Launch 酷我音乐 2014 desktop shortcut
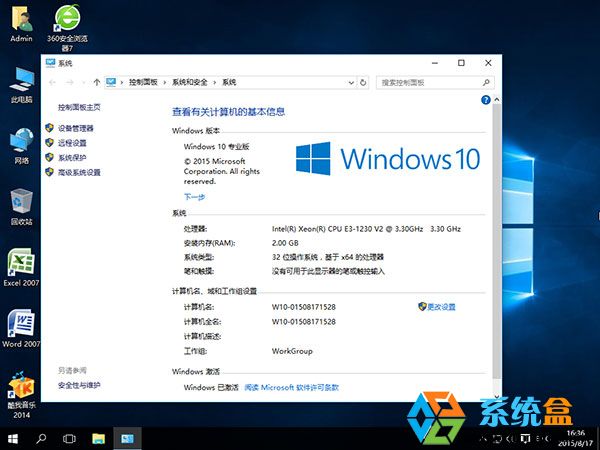The width and height of the screenshot is (600, 450). coord(21,394)
